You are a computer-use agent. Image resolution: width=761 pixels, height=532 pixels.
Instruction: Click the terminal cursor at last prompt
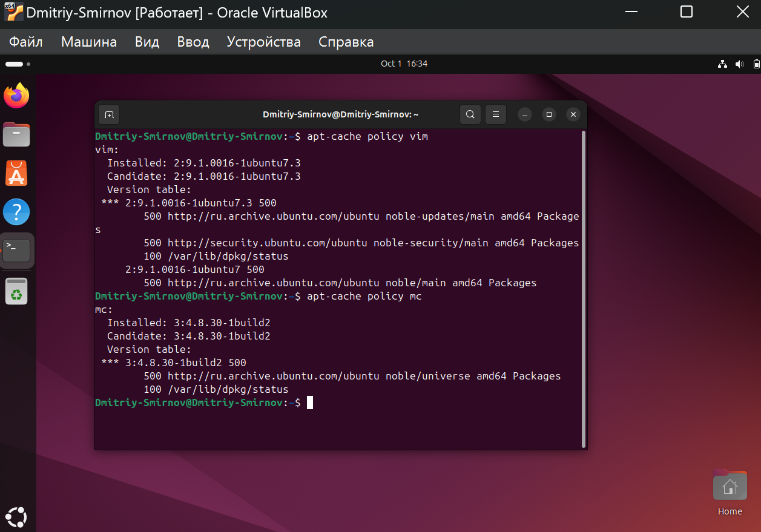pos(310,402)
